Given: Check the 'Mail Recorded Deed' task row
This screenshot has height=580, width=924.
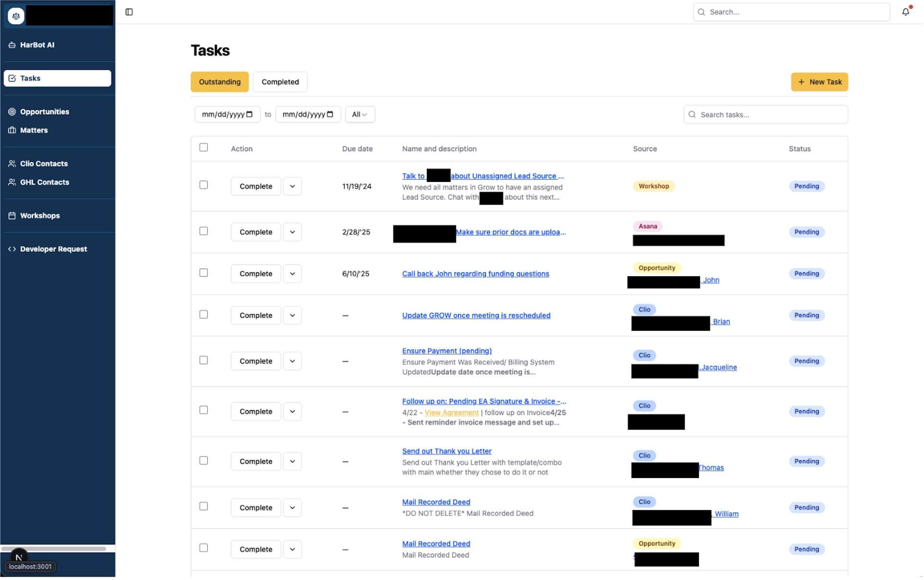Looking at the screenshot, I should click(x=203, y=506).
